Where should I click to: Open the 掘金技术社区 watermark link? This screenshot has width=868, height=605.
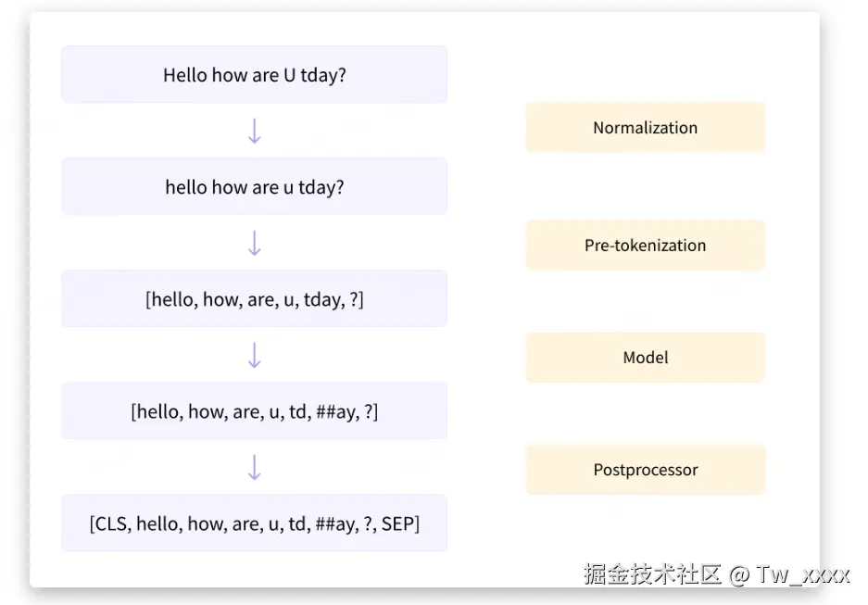pyautogui.click(x=652, y=574)
